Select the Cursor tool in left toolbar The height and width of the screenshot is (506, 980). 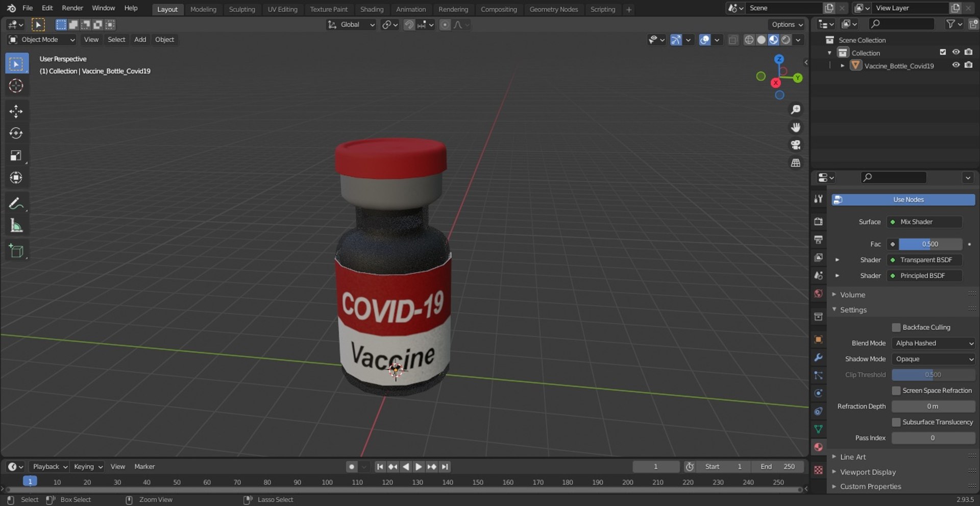pyautogui.click(x=16, y=86)
